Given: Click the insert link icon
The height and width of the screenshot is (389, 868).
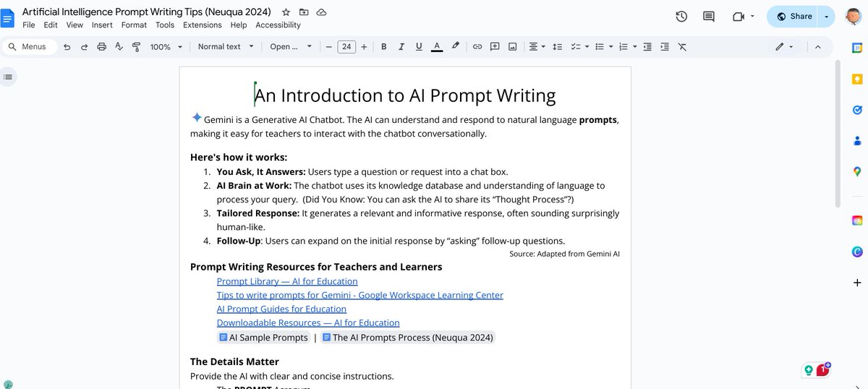Looking at the screenshot, I should (x=477, y=46).
